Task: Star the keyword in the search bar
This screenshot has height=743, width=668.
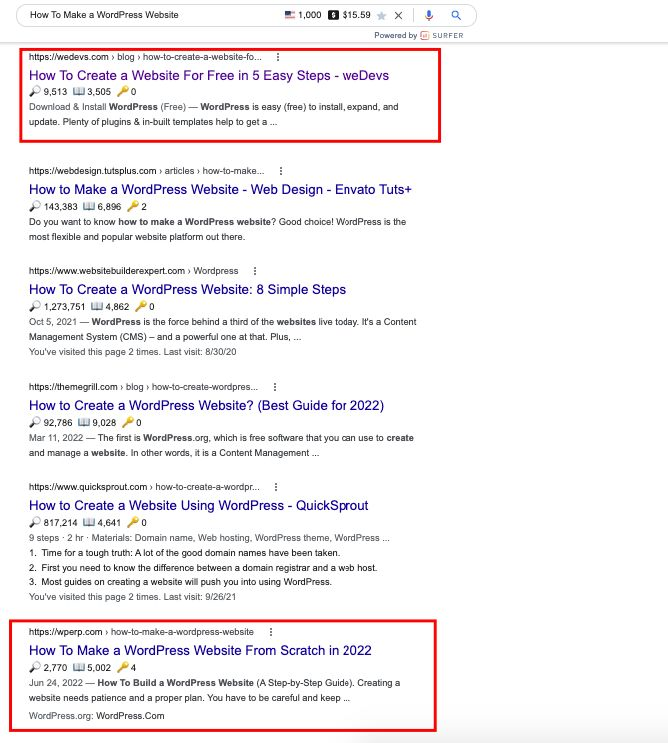Action: click(381, 16)
